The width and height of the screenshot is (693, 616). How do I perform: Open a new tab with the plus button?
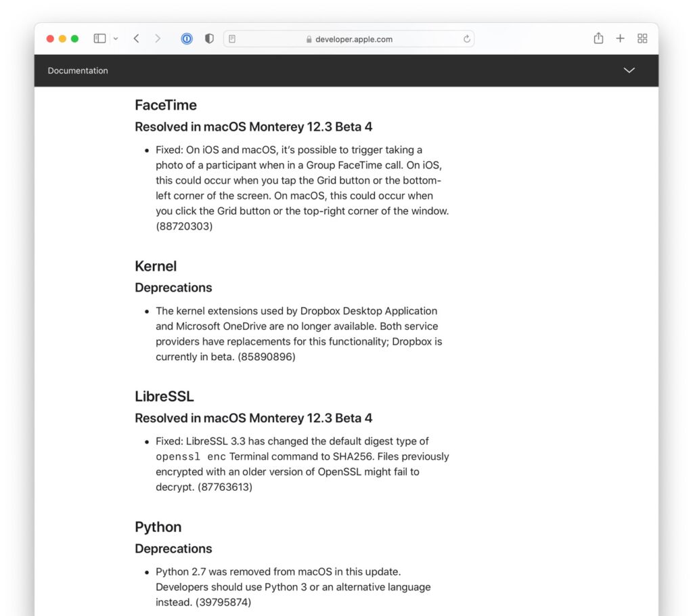coord(621,39)
